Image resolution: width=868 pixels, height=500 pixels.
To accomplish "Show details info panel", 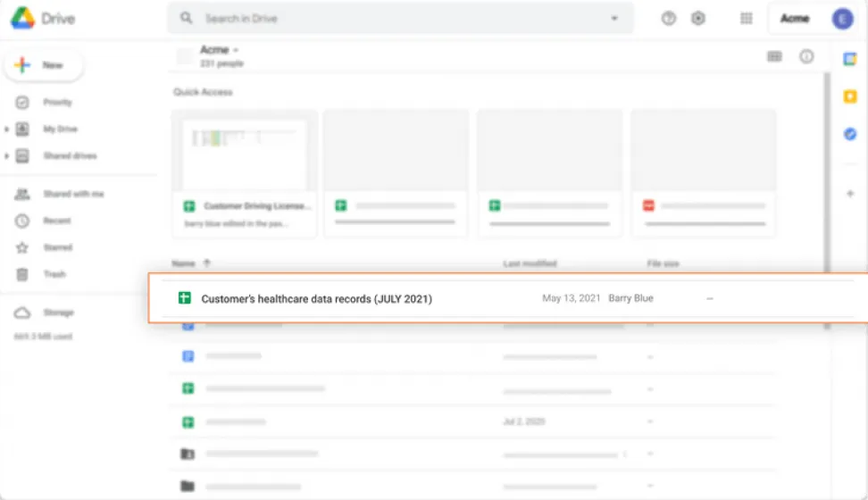I will coord(806,56).
